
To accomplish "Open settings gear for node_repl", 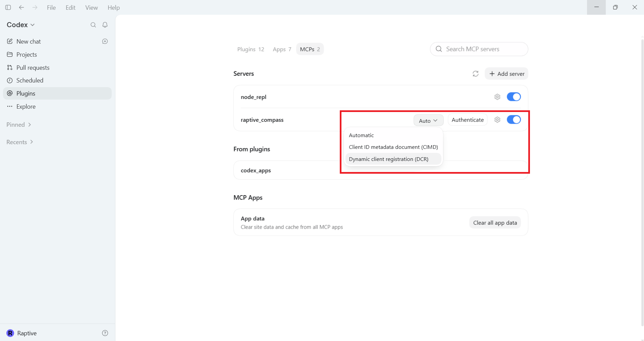I will pyautogui.click(x=497, y=97).
